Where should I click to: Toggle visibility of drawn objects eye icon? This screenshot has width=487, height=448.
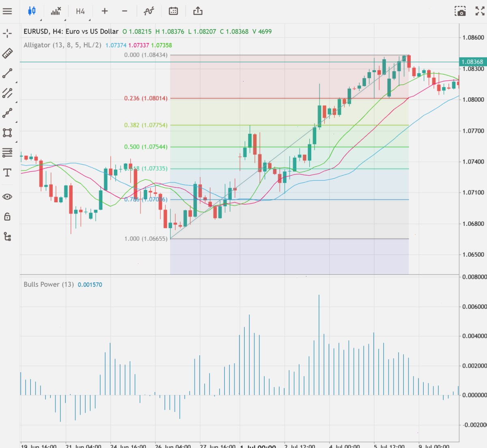[7, 197]
